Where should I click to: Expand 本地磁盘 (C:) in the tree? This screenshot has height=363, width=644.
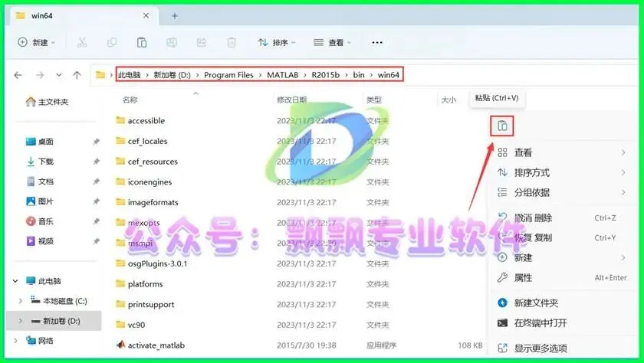pyautogui.click(x=21, y=301)
